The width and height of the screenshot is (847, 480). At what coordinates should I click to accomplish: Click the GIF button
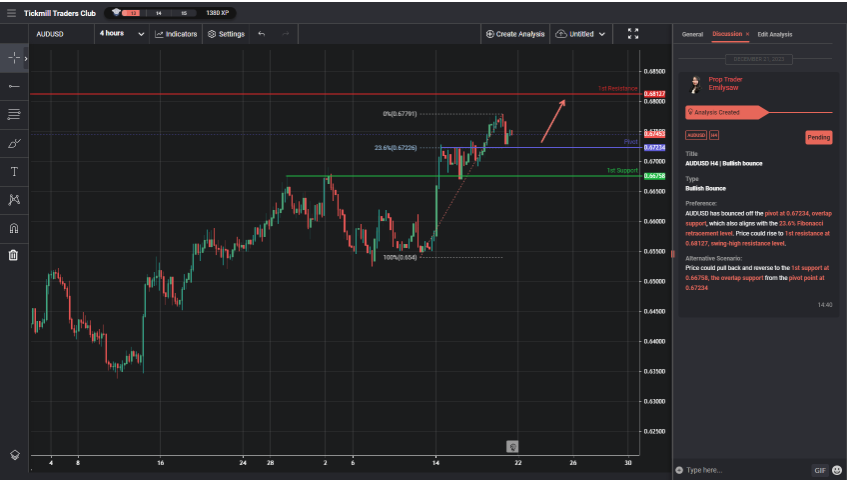(x=820, y=470)
